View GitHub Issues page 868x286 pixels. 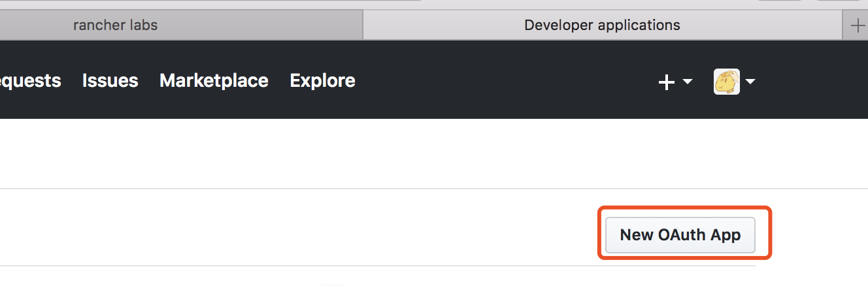click(x=110, y=80)
